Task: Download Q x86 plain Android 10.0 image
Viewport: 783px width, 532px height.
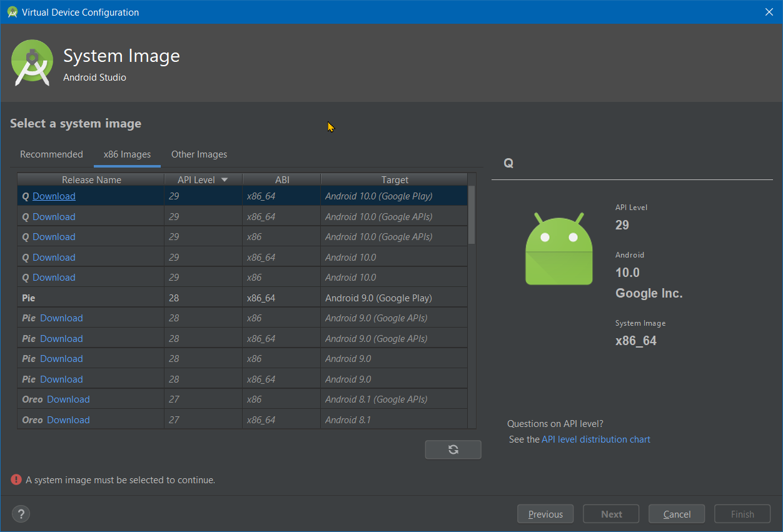Action: (54, 278)
